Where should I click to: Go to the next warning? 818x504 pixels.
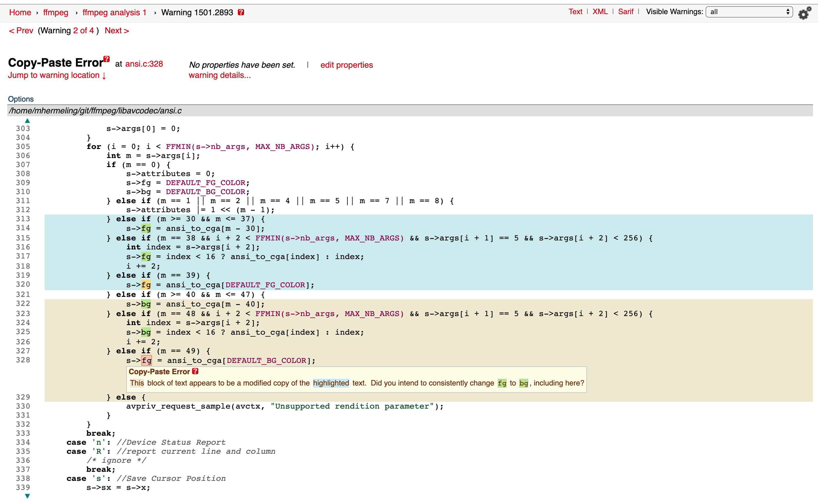coord(117,31)
